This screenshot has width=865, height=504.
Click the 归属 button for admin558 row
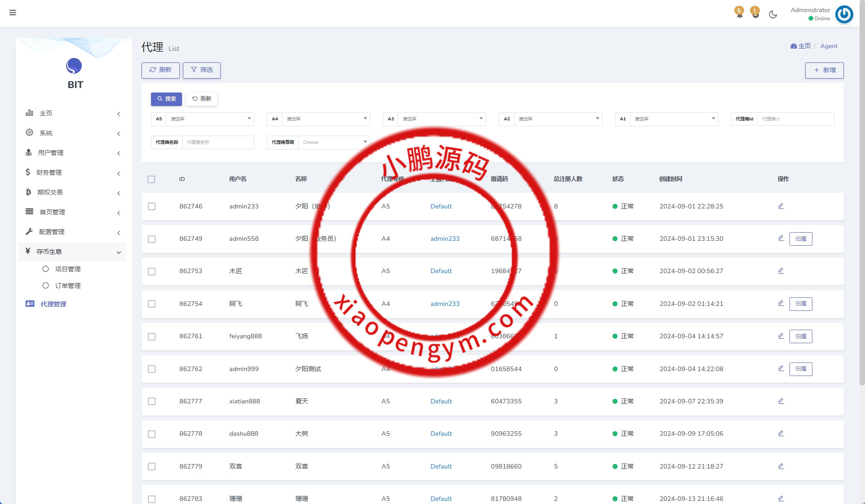pos(801,239)
